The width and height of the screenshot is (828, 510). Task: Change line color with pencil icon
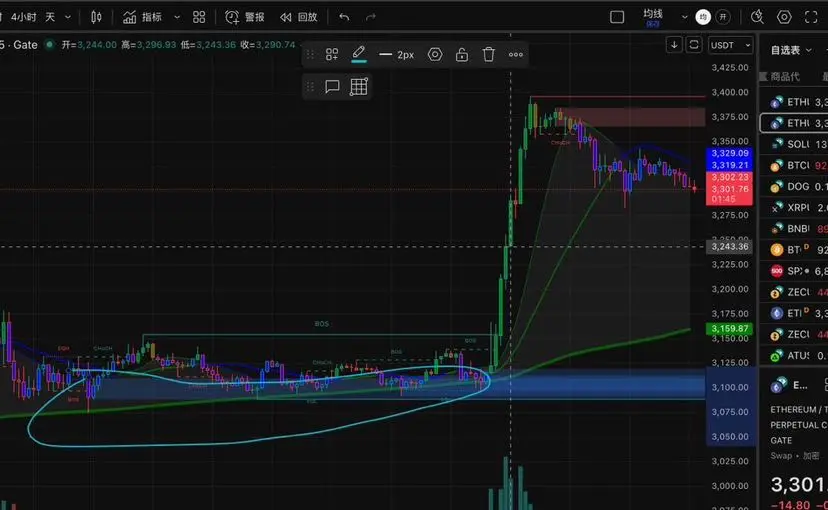[x=359, y=54]
